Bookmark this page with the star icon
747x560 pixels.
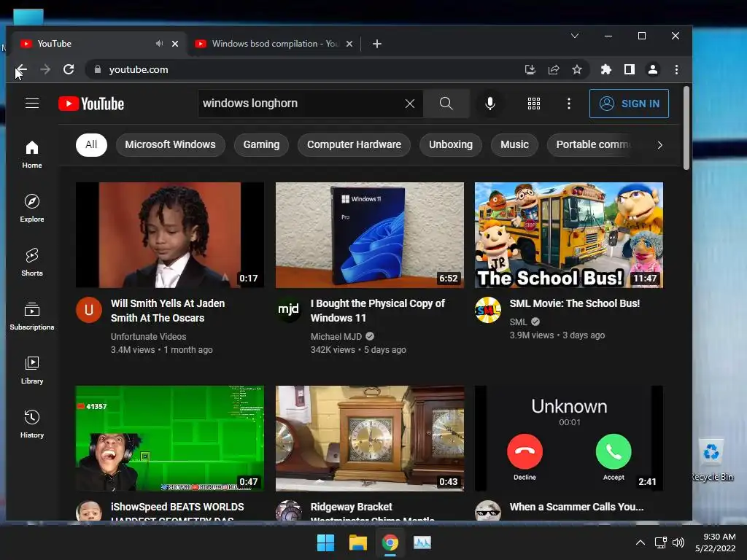pyautogui.click(x=577, y=69)
